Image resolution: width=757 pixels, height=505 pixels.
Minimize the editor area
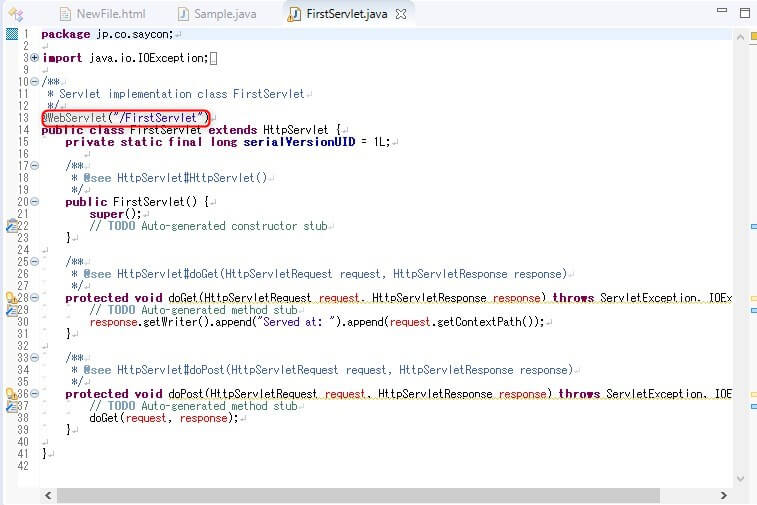pos(722,10)
